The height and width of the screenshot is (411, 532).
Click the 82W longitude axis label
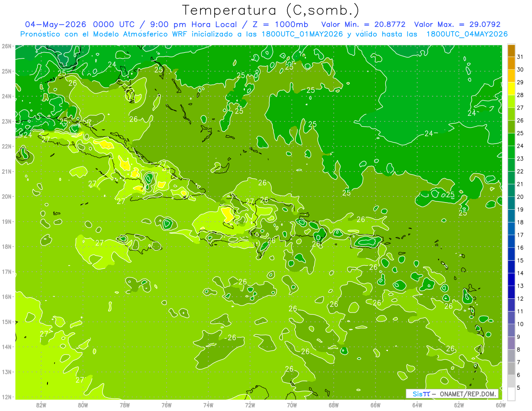coord(41,405)
